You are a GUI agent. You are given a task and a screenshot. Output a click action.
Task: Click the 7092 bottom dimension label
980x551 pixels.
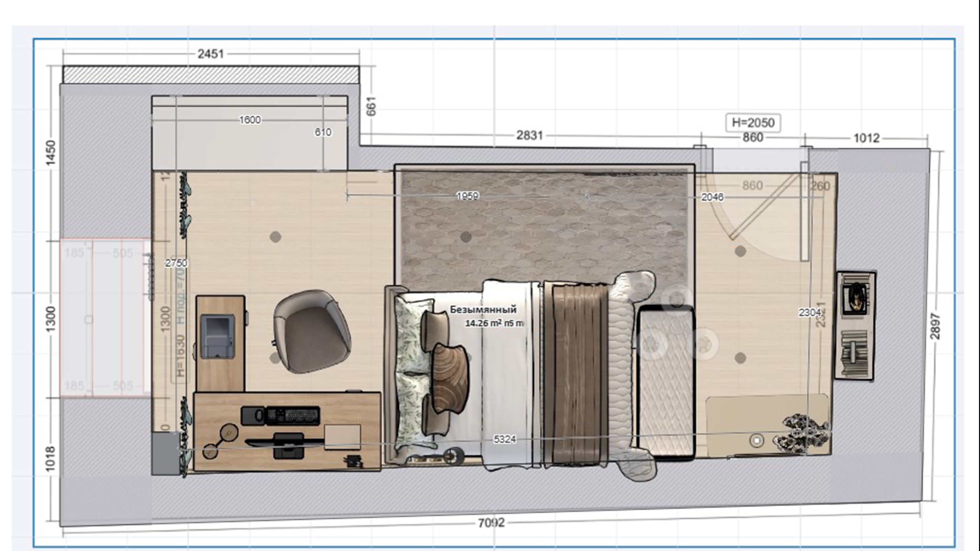(x=491, y=523)
